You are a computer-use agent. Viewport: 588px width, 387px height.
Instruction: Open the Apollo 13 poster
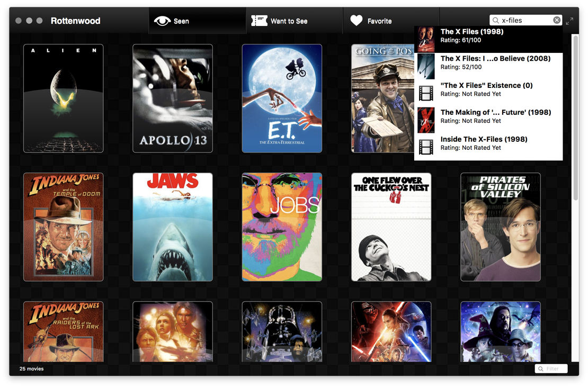click(173, 98)
